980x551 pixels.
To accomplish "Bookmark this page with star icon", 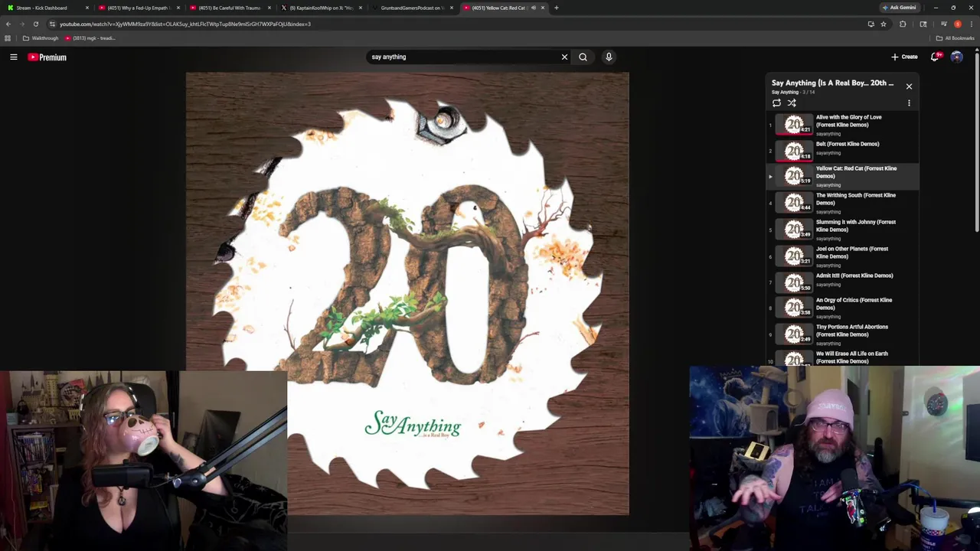I will 883,24.
